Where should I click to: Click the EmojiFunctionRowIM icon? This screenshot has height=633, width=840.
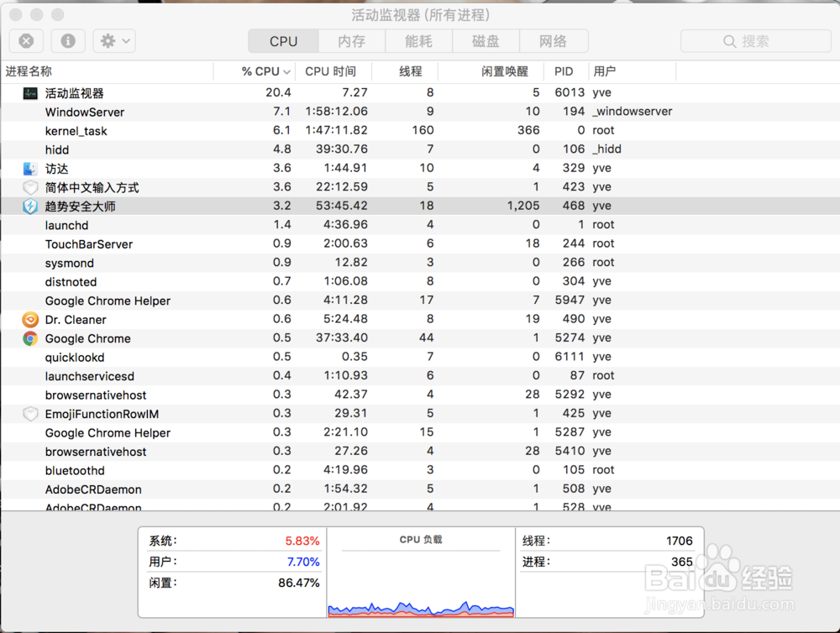coord(30,414)
